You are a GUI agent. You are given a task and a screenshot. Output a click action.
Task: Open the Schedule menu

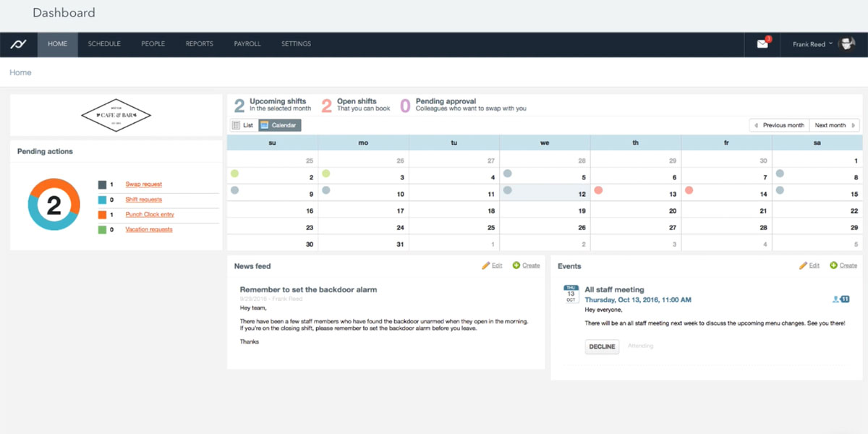[x=104, y=44]
